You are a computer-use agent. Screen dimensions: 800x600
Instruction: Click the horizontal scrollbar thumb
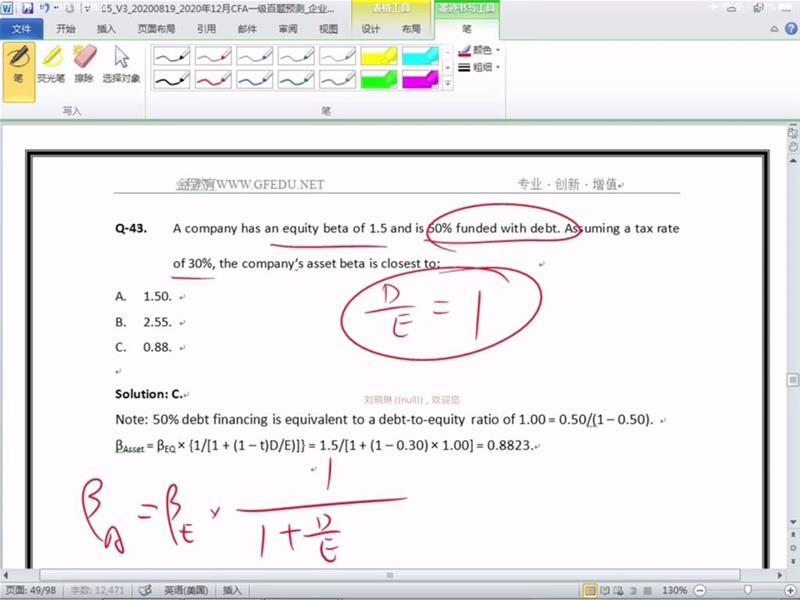pos(390,575)
